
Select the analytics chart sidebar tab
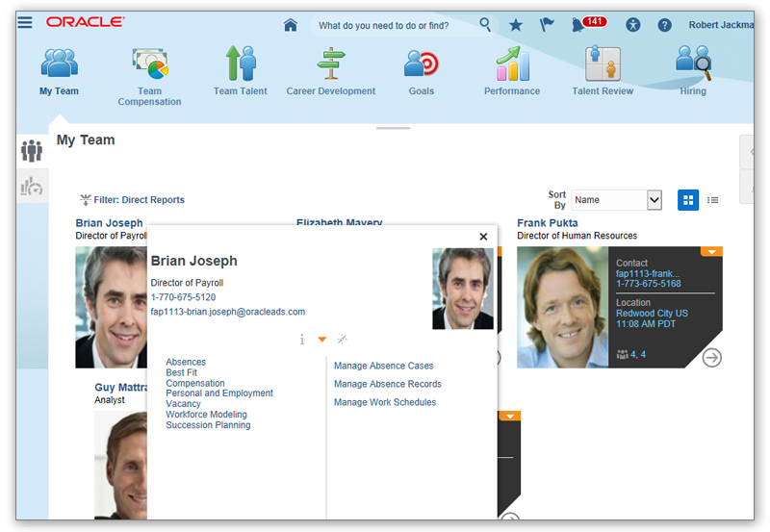32,186
